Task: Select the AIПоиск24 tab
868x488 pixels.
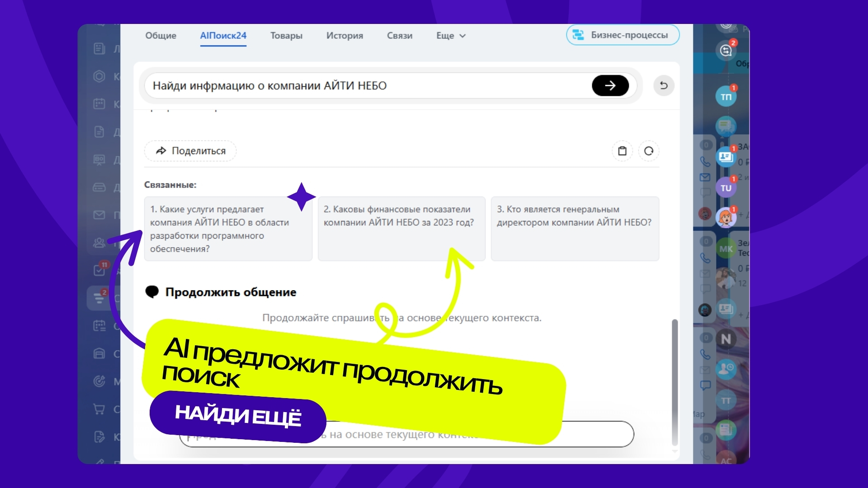Action: 223,35
